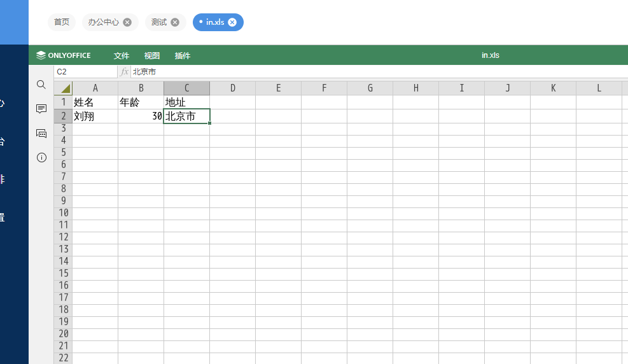The width and height of the screenshot is (628, 364).
Task: Select column H header
Action: [415, 88]
